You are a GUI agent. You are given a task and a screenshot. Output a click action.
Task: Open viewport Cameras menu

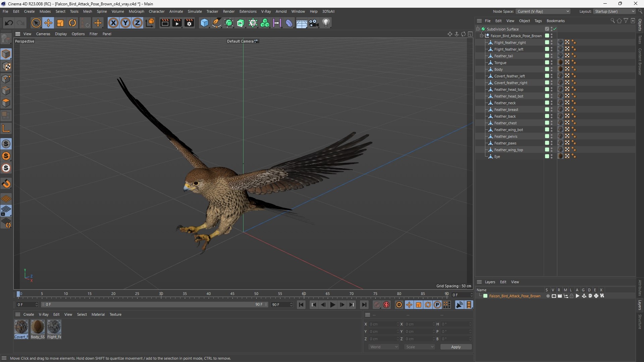[43, 34]
